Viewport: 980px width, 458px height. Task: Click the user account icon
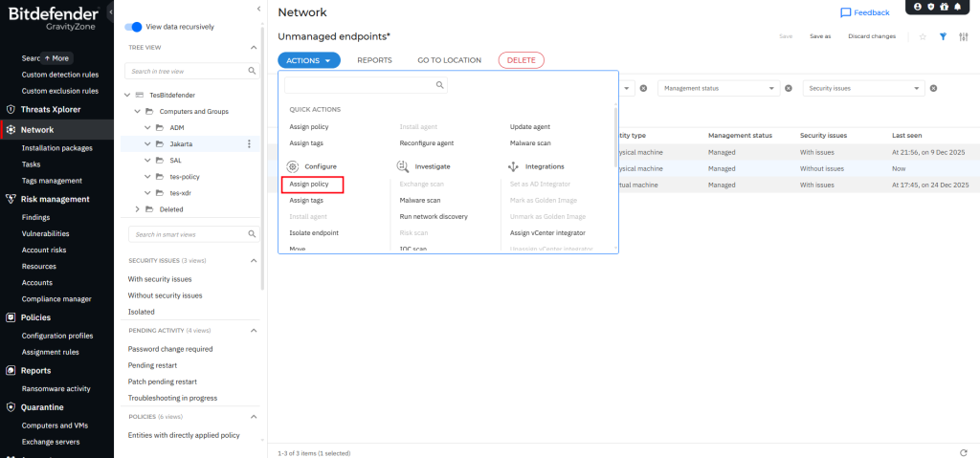click(x=918, y=7)
